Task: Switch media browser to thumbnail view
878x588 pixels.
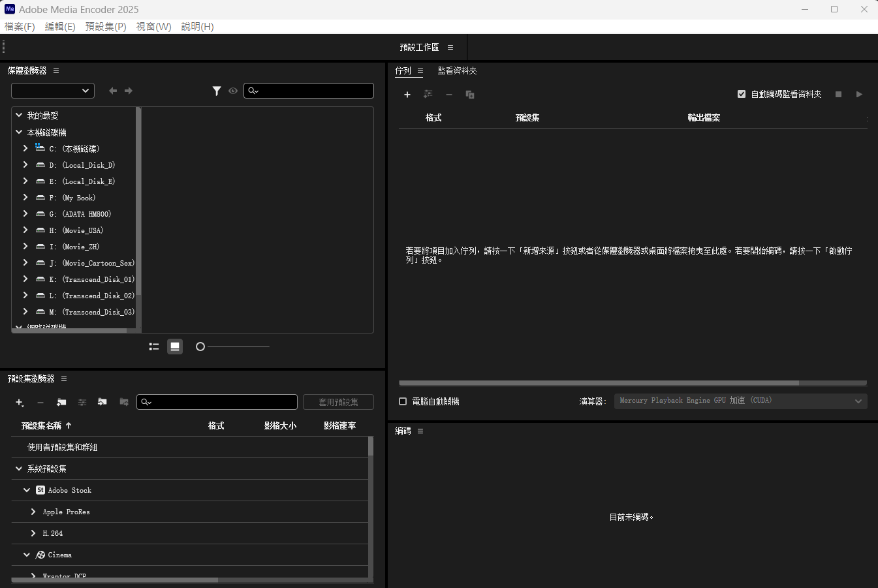Action: click(x=175, y=347)
